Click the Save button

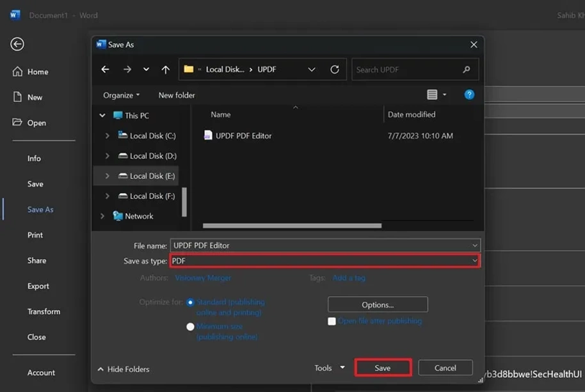tap(383, 368)
